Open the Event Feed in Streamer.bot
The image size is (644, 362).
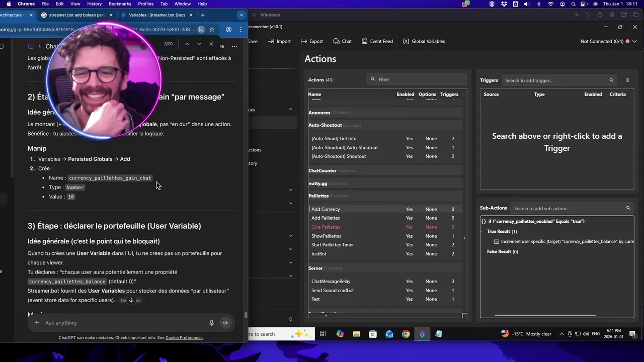tap(377, 41)
